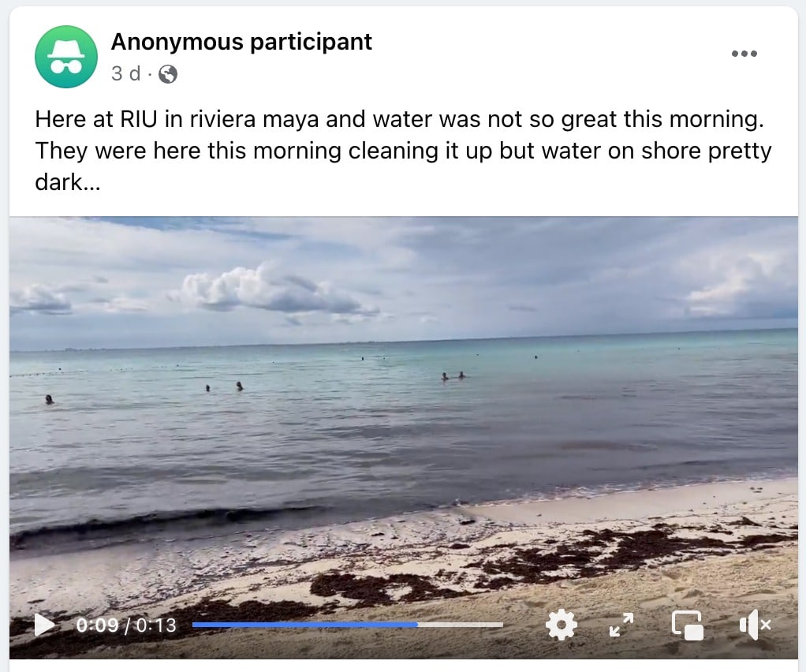Expand truncated text ending with dark...

(67, 182)
